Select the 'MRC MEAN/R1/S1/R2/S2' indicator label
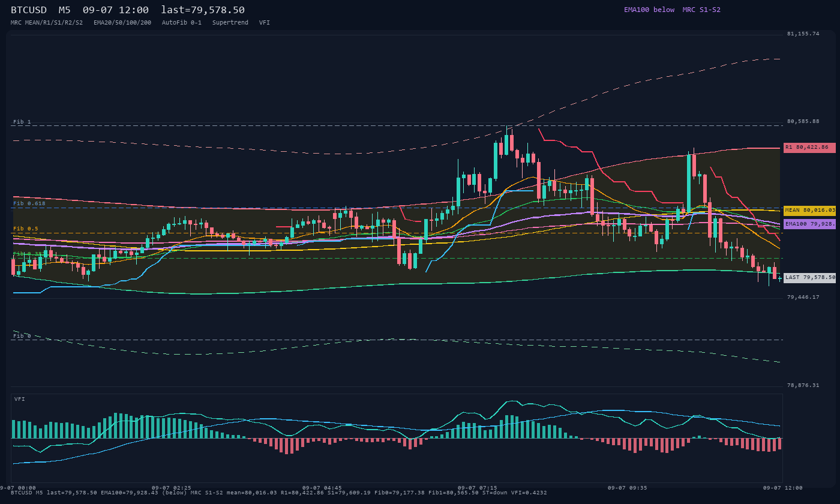The width and height of the screenshot is (840, 504). click(x=47, y=22)
